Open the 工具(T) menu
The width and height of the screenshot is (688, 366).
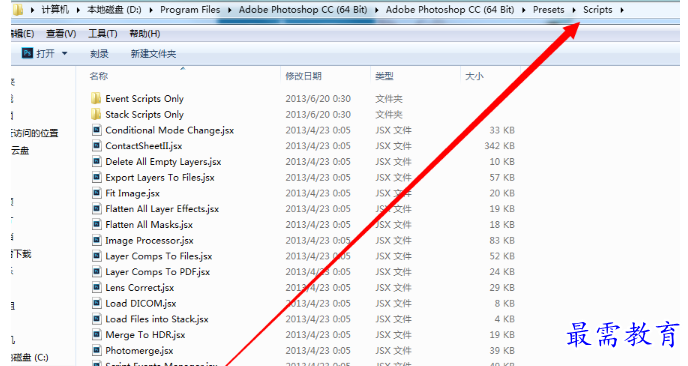pos(103,34)
